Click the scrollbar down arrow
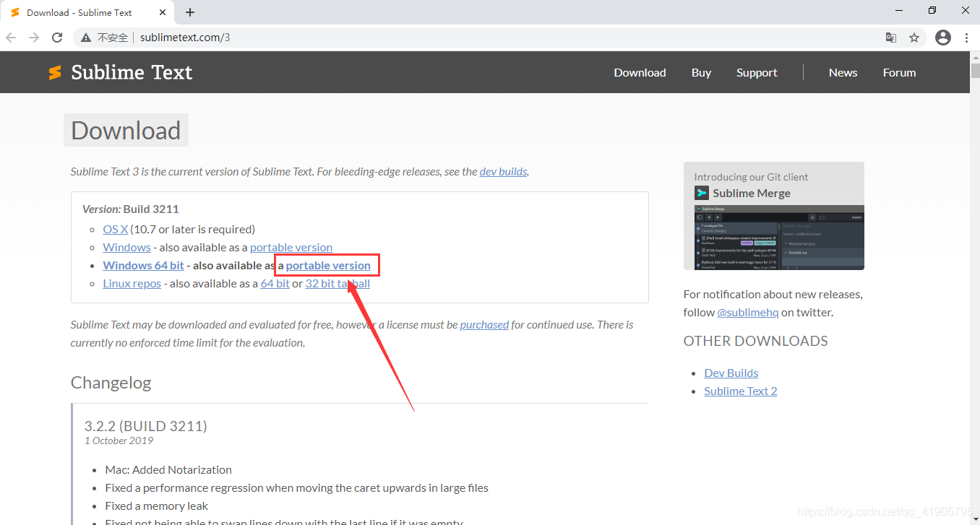 tap(975, 519)
